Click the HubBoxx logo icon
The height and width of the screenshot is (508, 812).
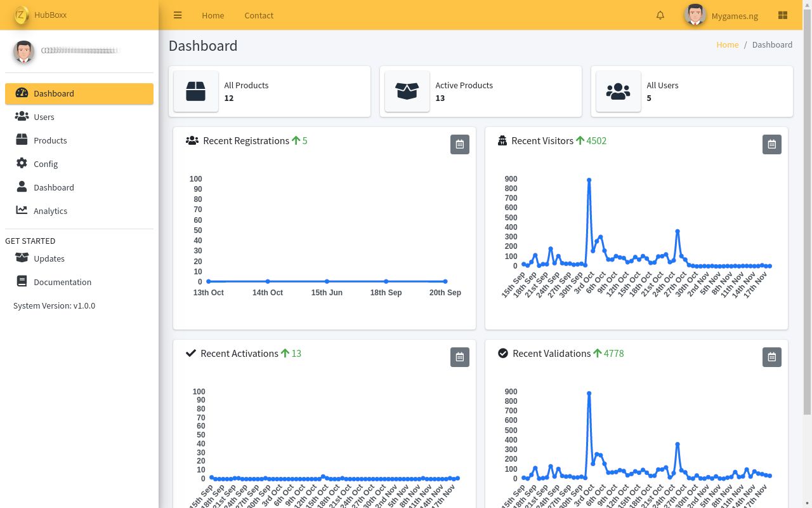tap(22, 15)
